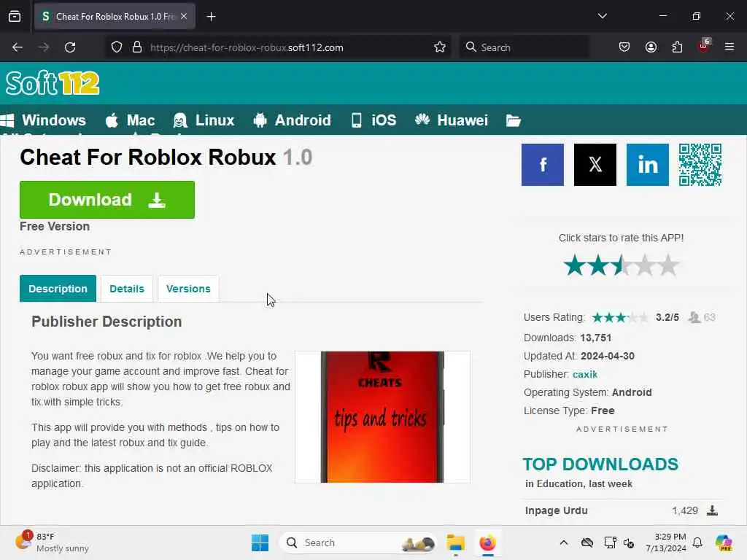Open the Android category menu
The image size is (747, 560).
[292, 120]
